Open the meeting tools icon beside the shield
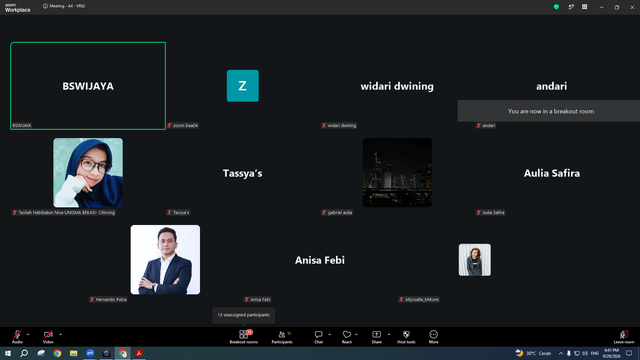 click(x=571, y=7)
